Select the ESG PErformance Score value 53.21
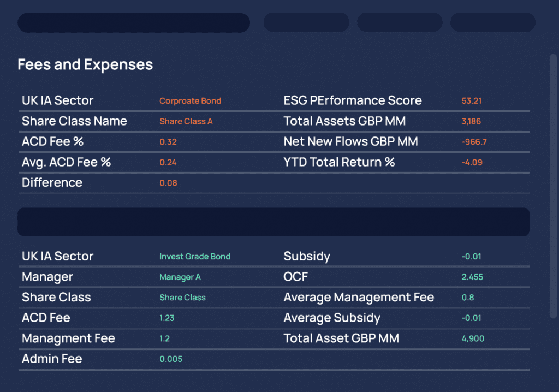Viewport: 559px width, 392px height. pyautogui.click(x=471, y=101)
